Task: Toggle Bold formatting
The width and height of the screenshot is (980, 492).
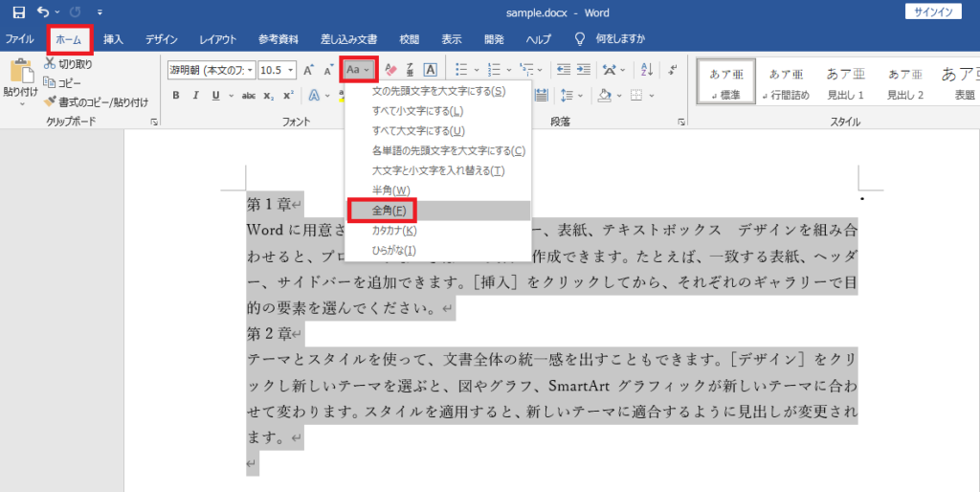Action: [x=176, y=96]
